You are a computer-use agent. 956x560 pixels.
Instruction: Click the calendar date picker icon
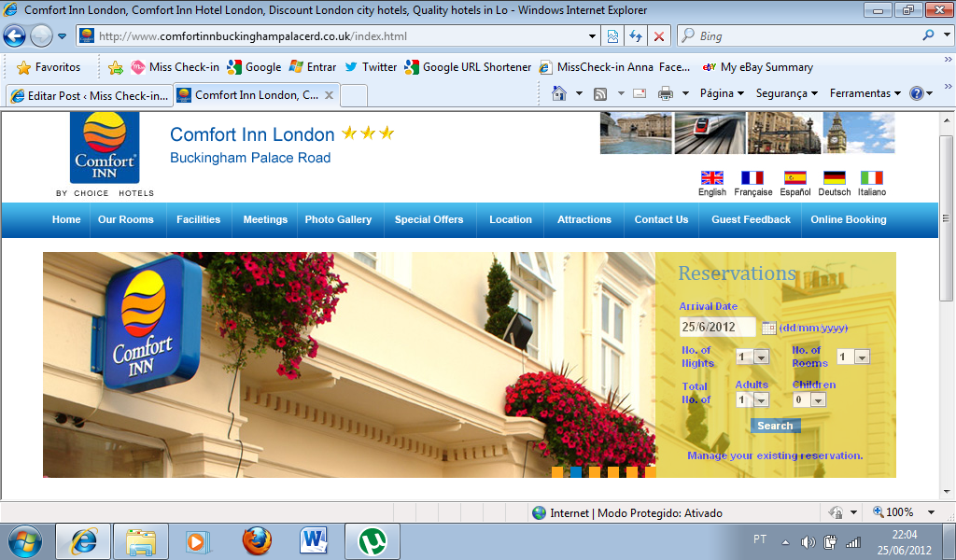(769, 328)
